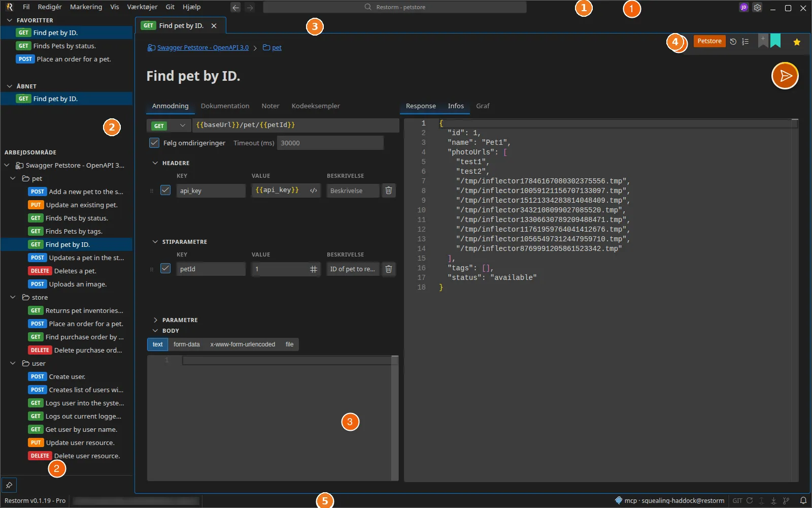Click the Restorm logo icon
The height and width of the screenshot is (508, 812).
tap(9, 7)
